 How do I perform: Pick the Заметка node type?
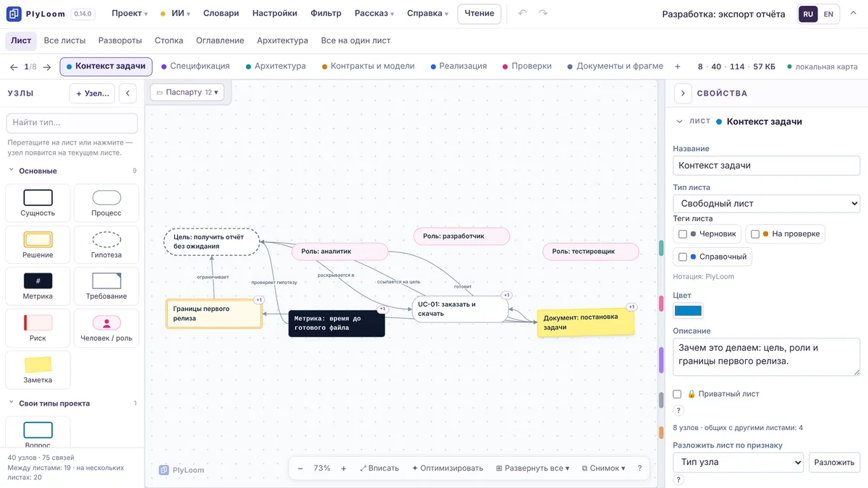38,369
